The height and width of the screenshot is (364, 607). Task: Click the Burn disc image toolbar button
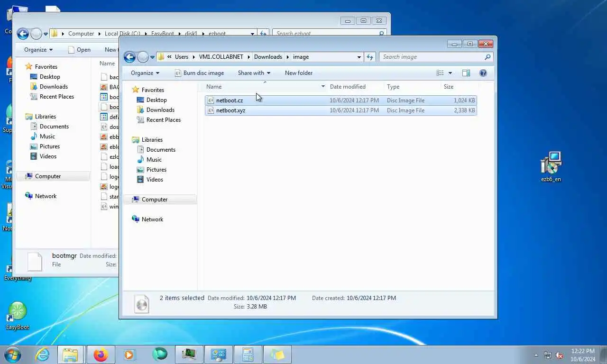(199, 73)
